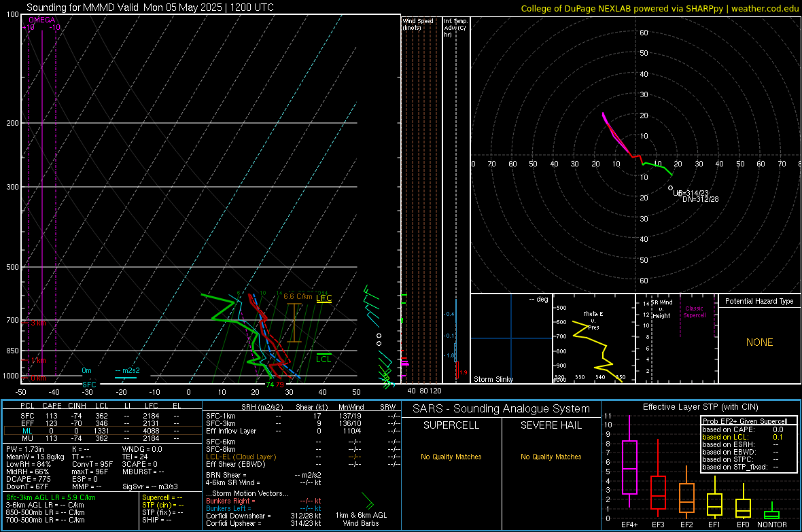Click the Effective Layer STP (with CIN) title
802x532 pixels.
[x=700, y=407]
